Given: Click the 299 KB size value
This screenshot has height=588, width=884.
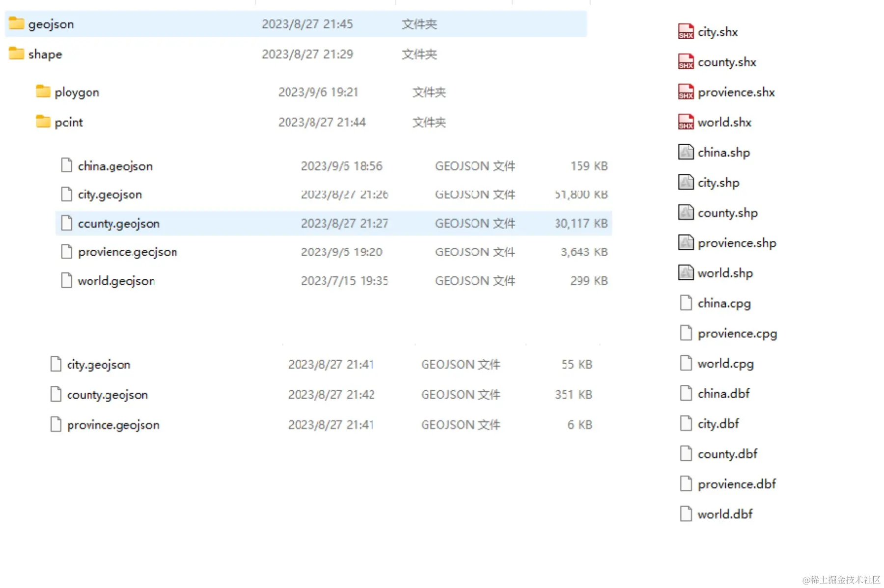Looking at the screenshot, I should [x=589, y=281].
